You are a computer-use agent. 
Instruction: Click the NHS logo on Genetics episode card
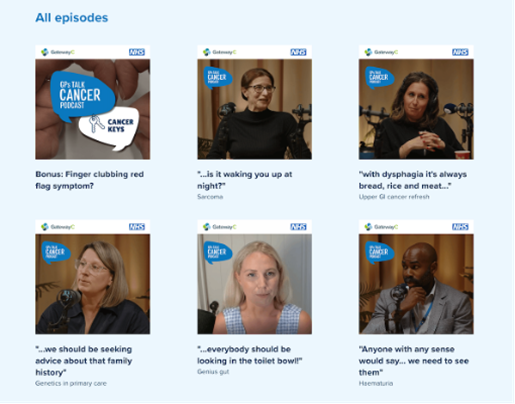137,227
